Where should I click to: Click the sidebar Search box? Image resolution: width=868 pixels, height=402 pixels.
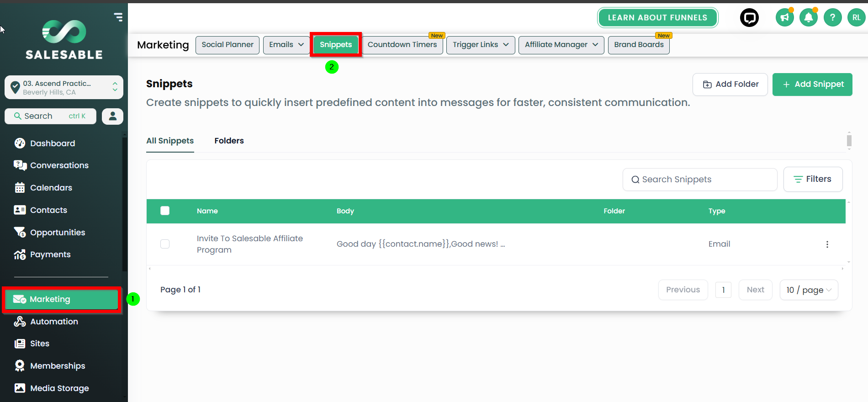point(50,116)
